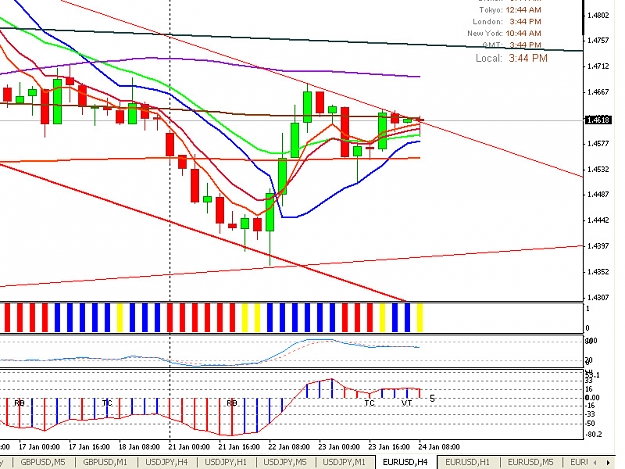Click the active EURUSD,H4 chart tab

tap(405, 462)
